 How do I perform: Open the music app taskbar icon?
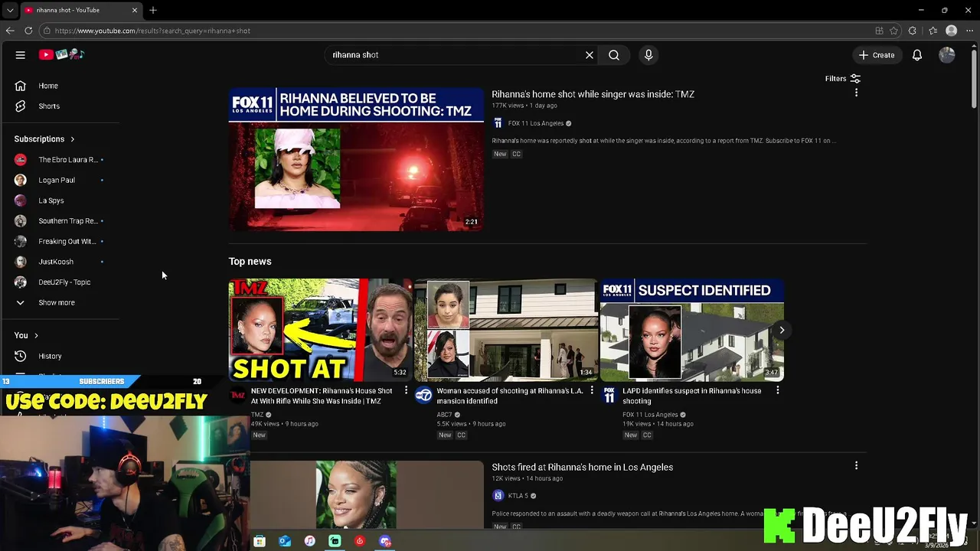(x=309, y=541)
